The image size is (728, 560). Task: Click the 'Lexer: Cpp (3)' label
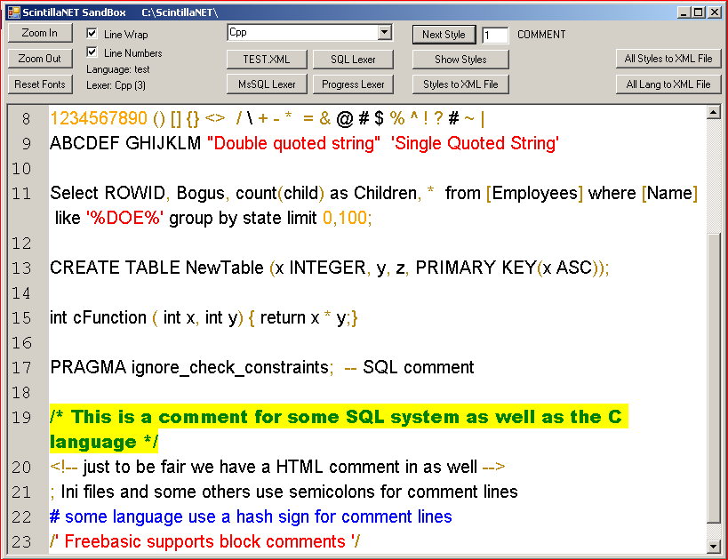[116, 85]
